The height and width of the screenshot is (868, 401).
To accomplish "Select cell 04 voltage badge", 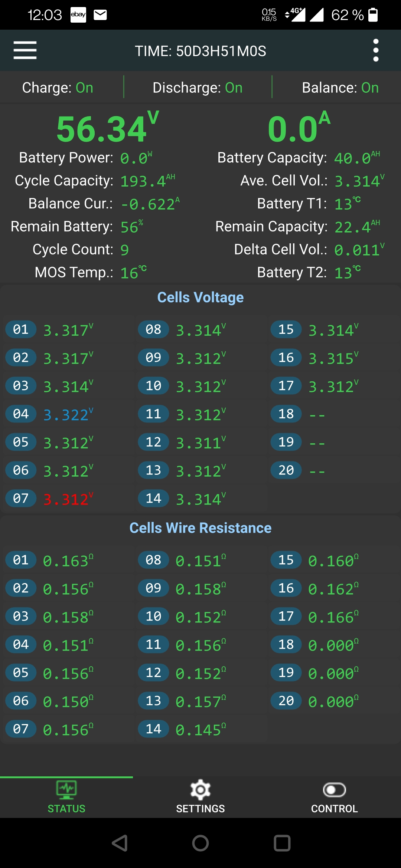I will [21, 414].
